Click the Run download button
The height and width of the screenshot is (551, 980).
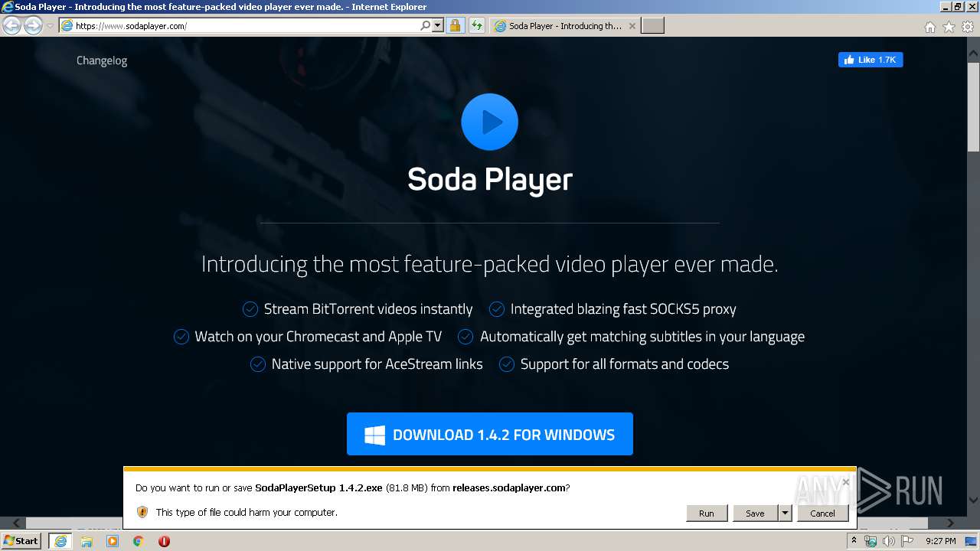click(707, 513)
